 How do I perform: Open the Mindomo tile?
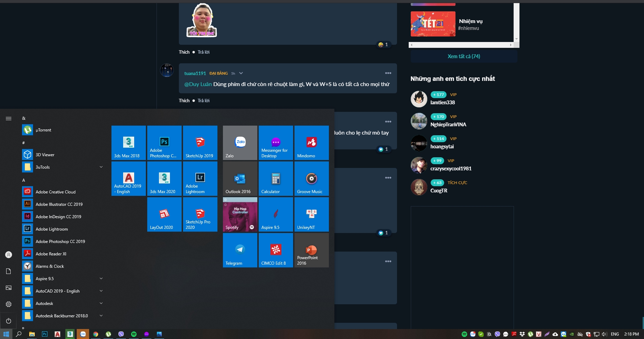pyautogui.click(x=312, y=143)
